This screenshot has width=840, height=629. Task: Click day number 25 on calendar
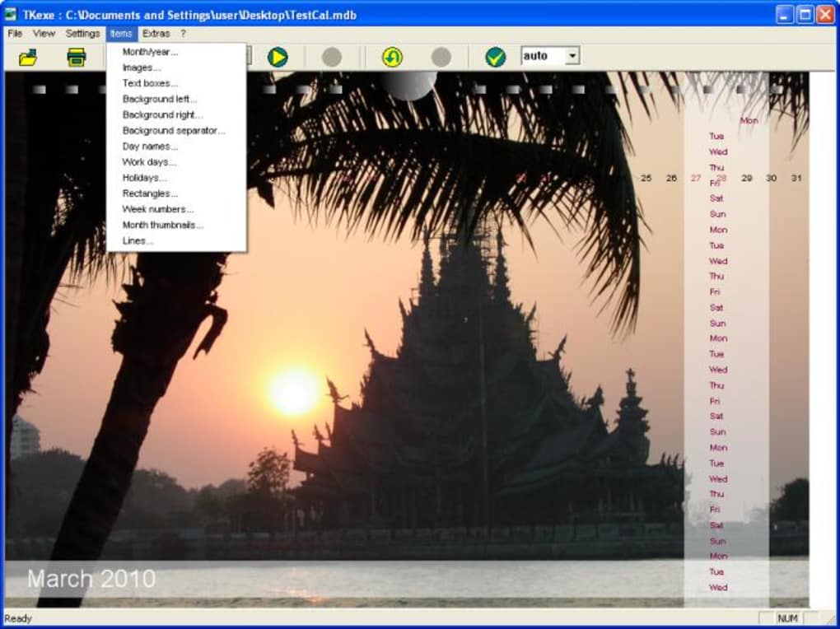coord(646,179)
